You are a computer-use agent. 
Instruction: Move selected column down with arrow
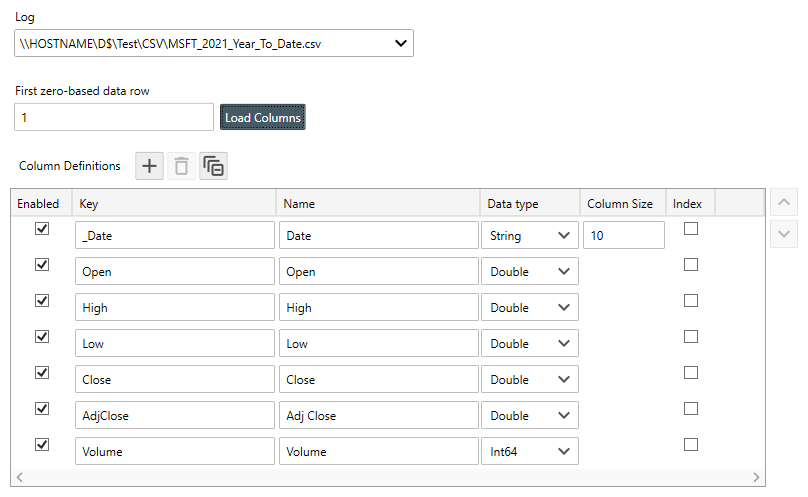(784, 234)
